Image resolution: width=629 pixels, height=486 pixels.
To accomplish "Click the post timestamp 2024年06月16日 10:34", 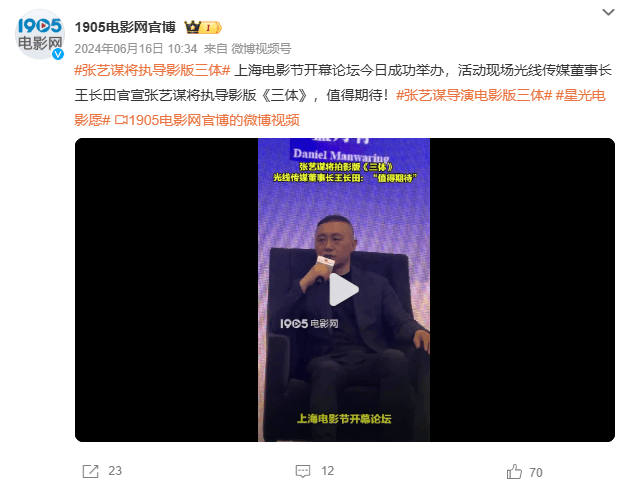I will [x=136, y=49].
